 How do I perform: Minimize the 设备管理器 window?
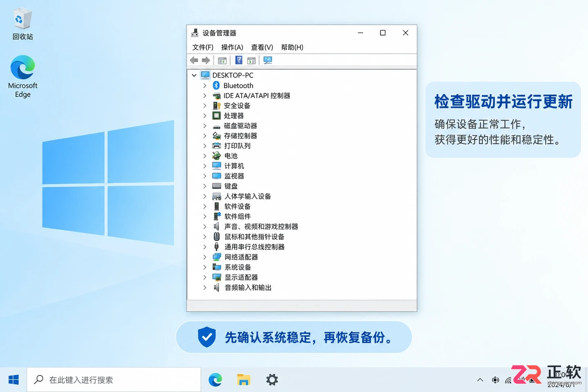point(360,33)
